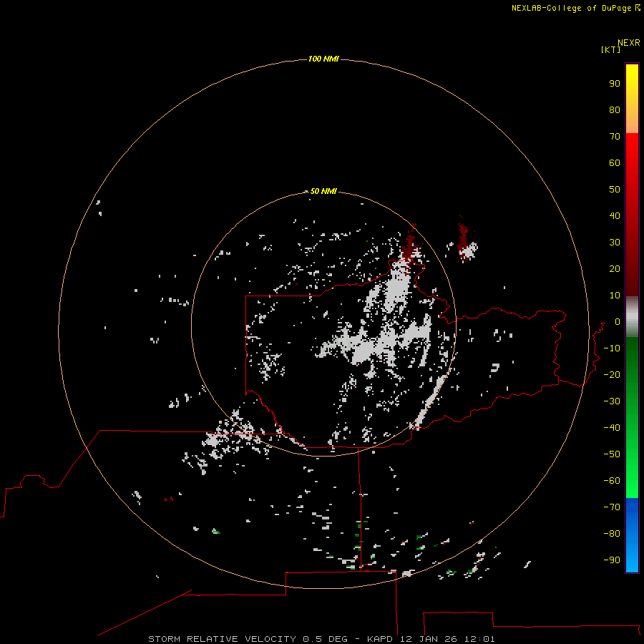Click the -20 knots scale label
The image size is (644, 644).
(x=612, y=374)
